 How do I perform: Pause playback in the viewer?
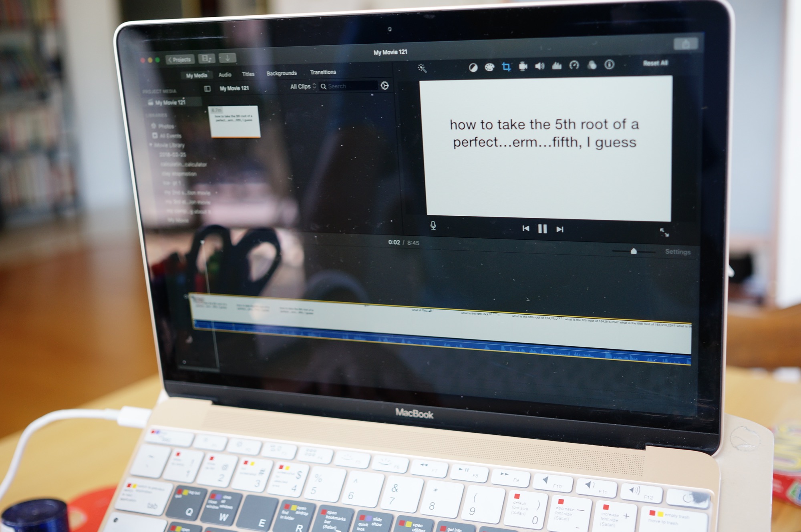tap(542, 229)
